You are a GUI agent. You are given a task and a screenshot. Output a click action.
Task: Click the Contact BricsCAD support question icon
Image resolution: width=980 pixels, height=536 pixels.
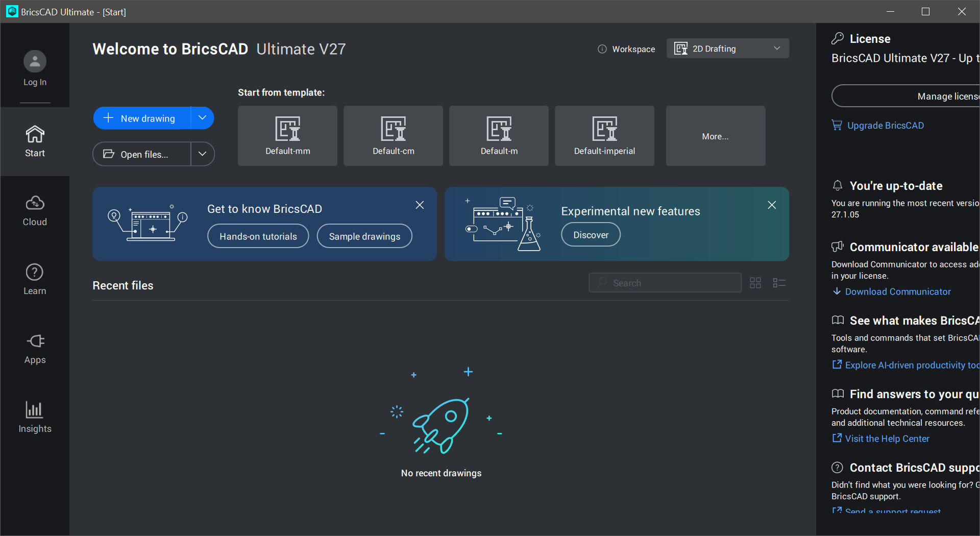838,467
